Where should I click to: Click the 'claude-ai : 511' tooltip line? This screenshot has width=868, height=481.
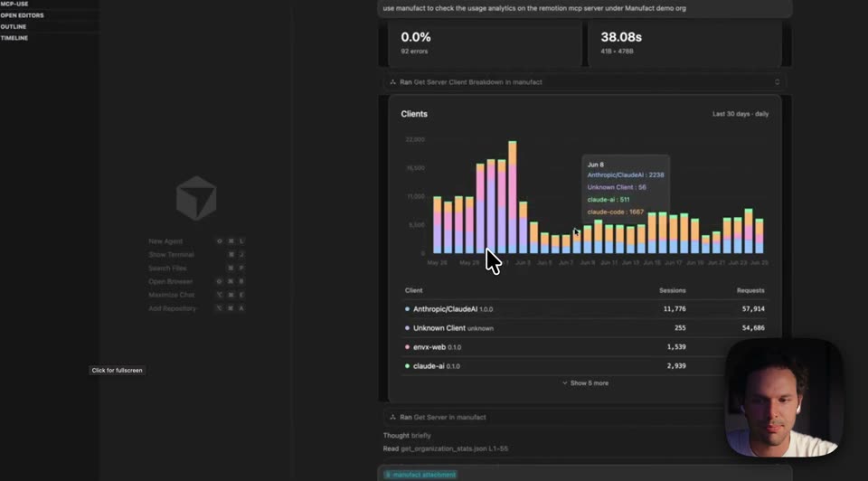(x=608, y=200)
